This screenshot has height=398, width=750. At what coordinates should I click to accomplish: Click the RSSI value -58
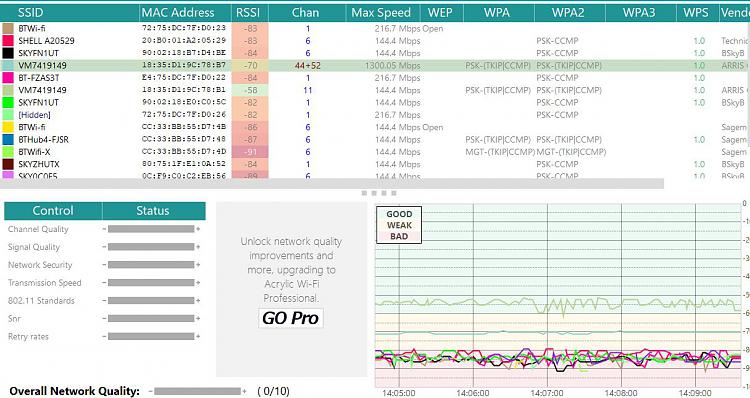250,90
